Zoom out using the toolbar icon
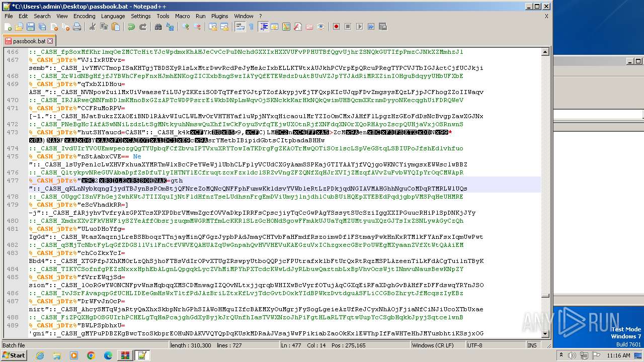The image size is (644, 362). [197, 27]
